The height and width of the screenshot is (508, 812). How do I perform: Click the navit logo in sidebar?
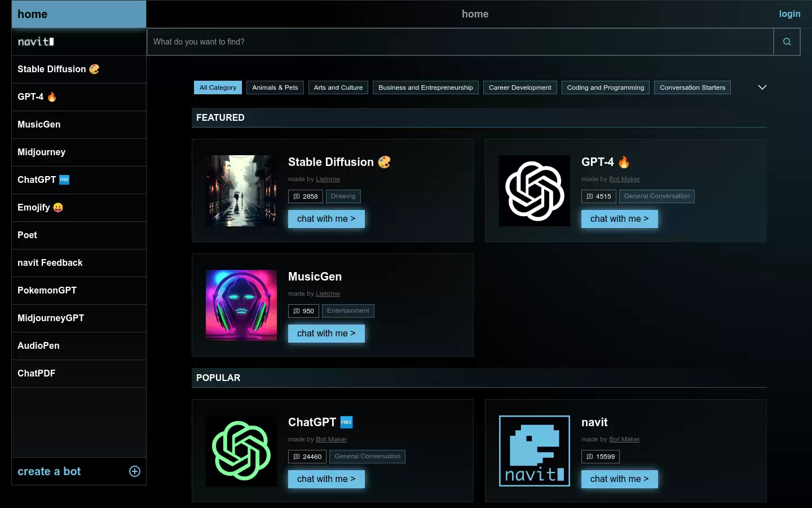tap(36, 42)
